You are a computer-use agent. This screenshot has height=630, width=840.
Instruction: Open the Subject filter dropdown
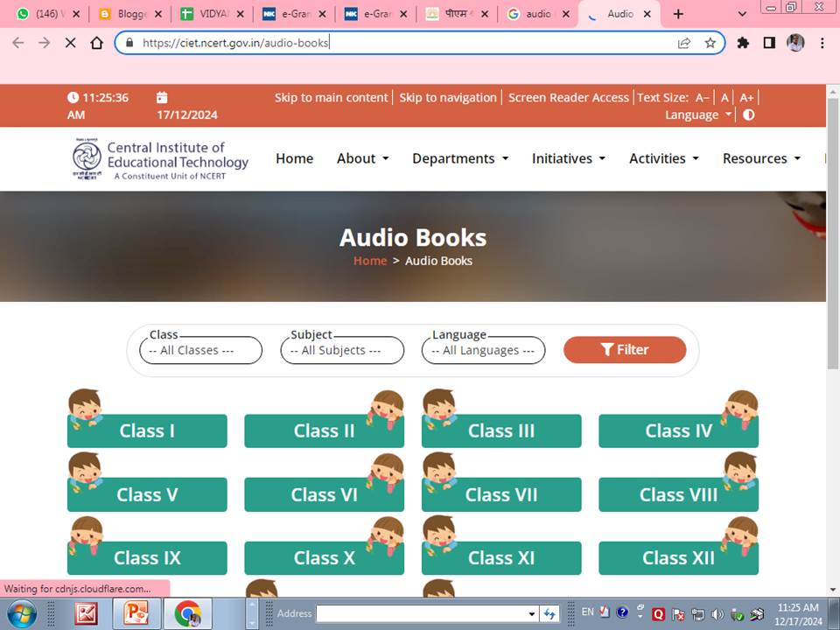[341, 351]
